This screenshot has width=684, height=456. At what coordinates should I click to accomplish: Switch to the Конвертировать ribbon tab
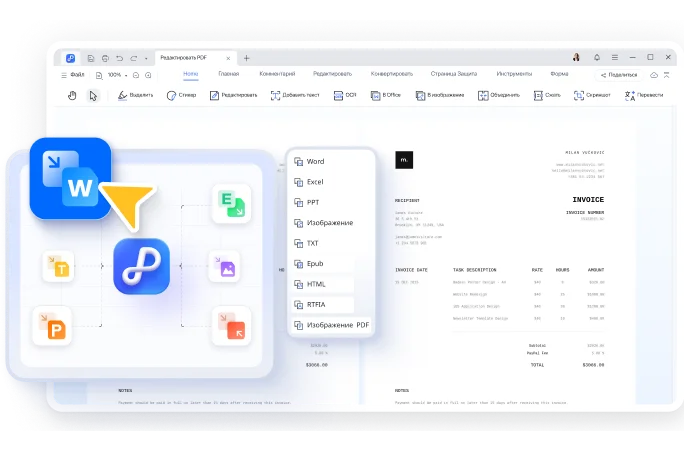pyautogui.click(x=392, y=74)
